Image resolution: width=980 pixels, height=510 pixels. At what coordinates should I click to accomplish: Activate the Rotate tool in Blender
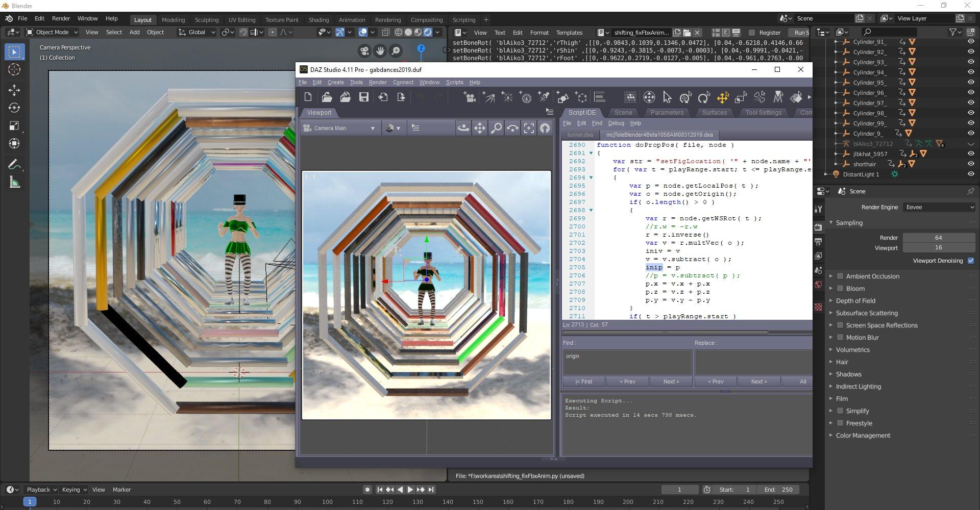(x=14, y=108)
